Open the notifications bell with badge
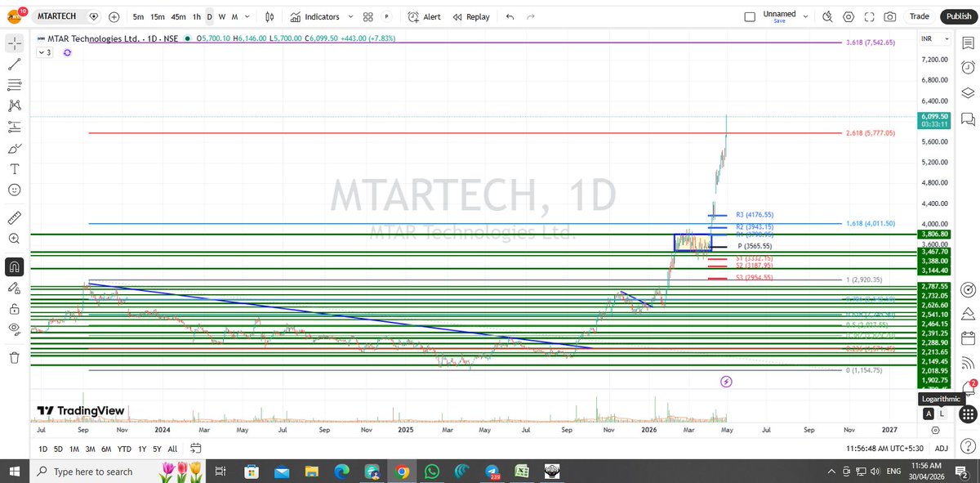The width and height of the screenshot is (980, 483). tap(969, 387)
